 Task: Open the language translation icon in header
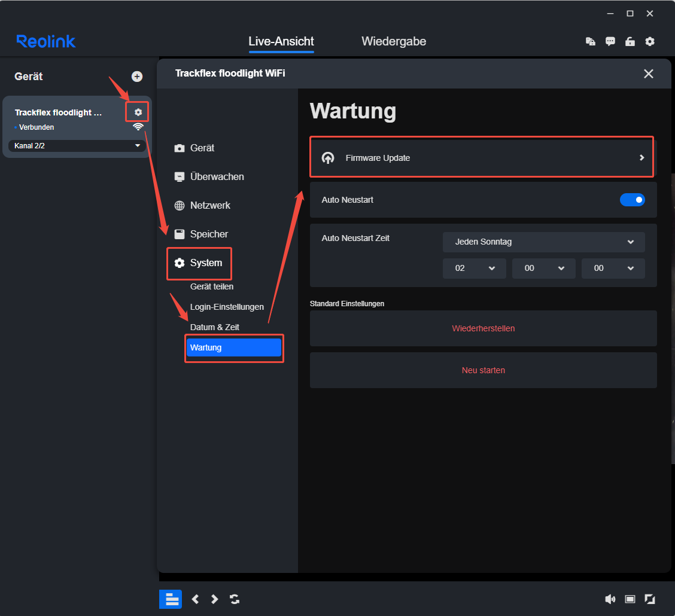[x=591, y=41]
